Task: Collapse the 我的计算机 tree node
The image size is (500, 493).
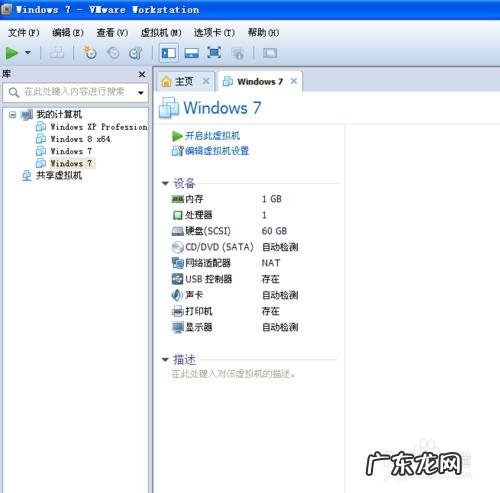Action: (x=13, y=115)
